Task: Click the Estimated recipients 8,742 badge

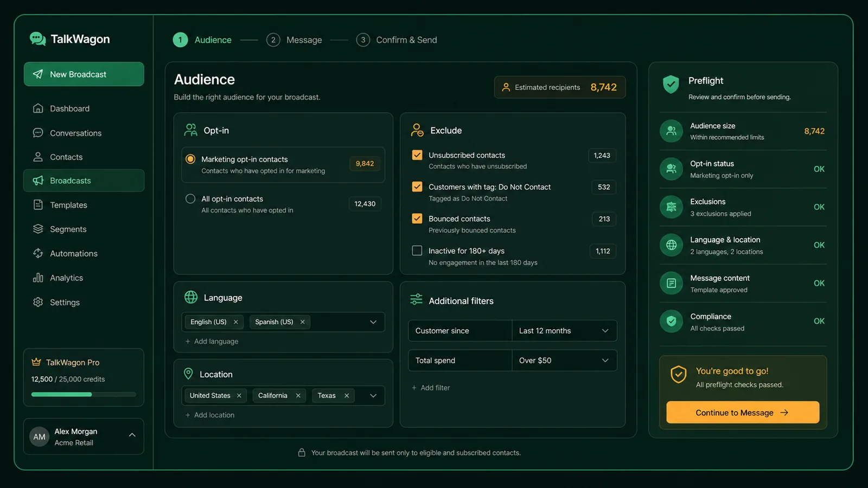Action: click(x=560, y=87)
